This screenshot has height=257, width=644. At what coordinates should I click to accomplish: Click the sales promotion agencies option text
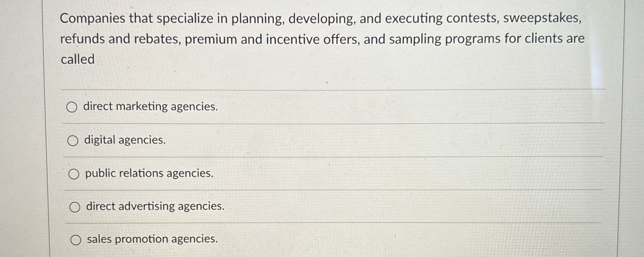(152, 240)
